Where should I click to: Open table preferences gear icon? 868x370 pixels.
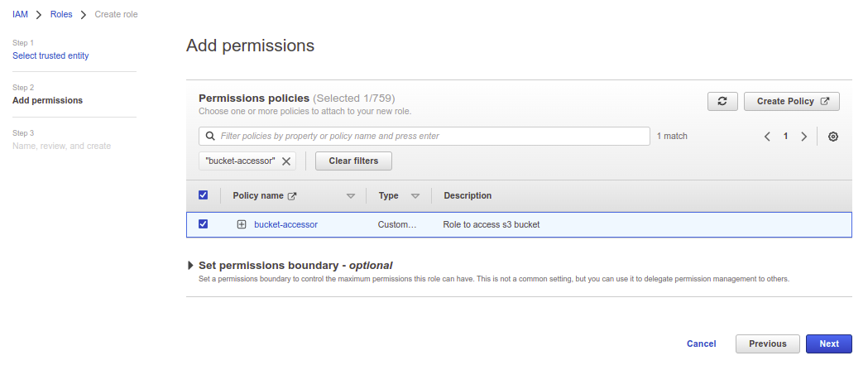[833, 137]
